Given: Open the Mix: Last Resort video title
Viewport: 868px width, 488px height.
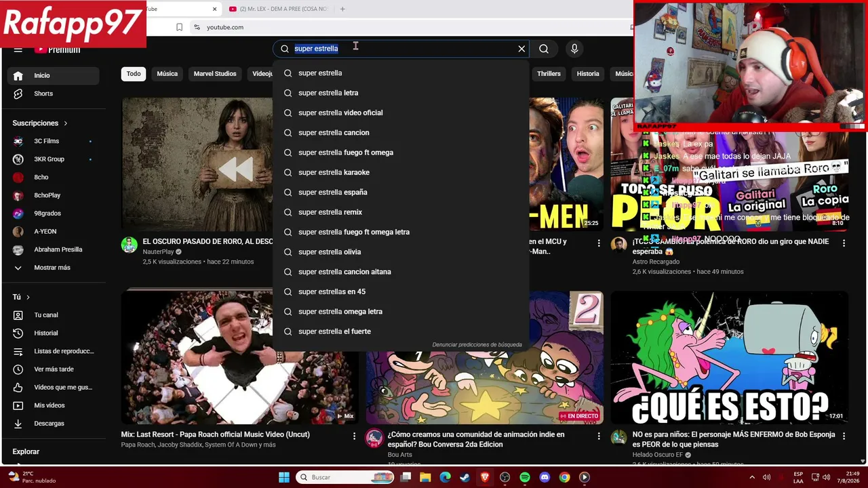Looking at the screenshot, I should point(216,434).
